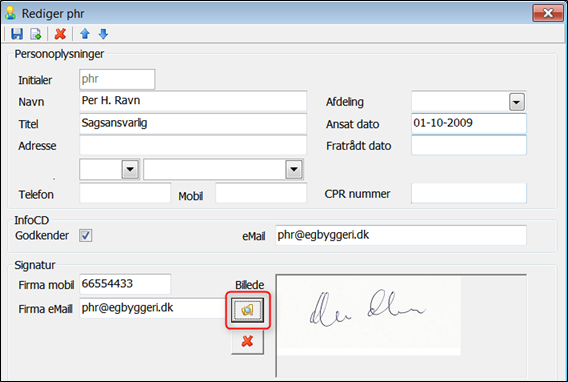Click the save-and-new document toolbar icon
The image size is (568, 382).
(36, 34)
